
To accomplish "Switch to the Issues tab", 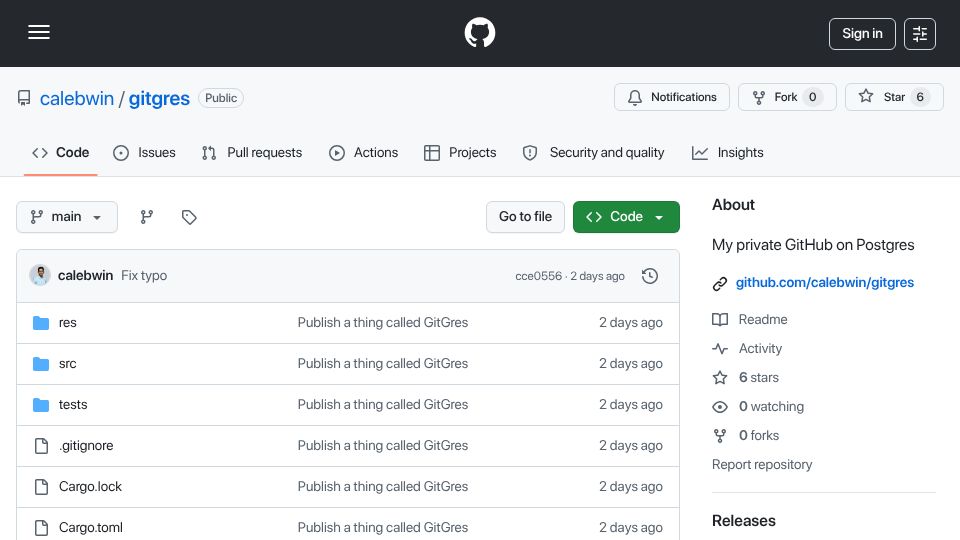I will (x=144, y=152).
